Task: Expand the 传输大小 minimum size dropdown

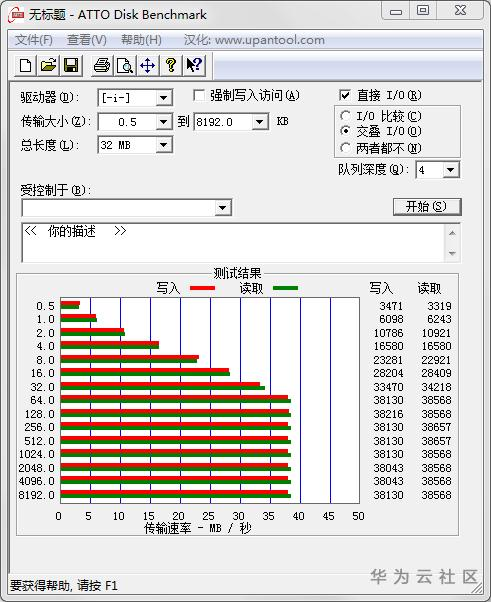Action: click(x=164, y=122)
